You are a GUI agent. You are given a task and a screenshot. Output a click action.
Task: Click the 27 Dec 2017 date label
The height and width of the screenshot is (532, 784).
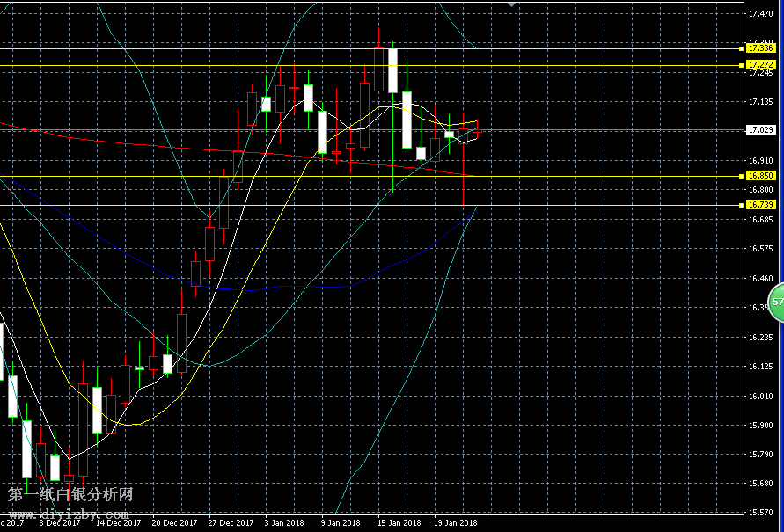[x=230, y=523]
